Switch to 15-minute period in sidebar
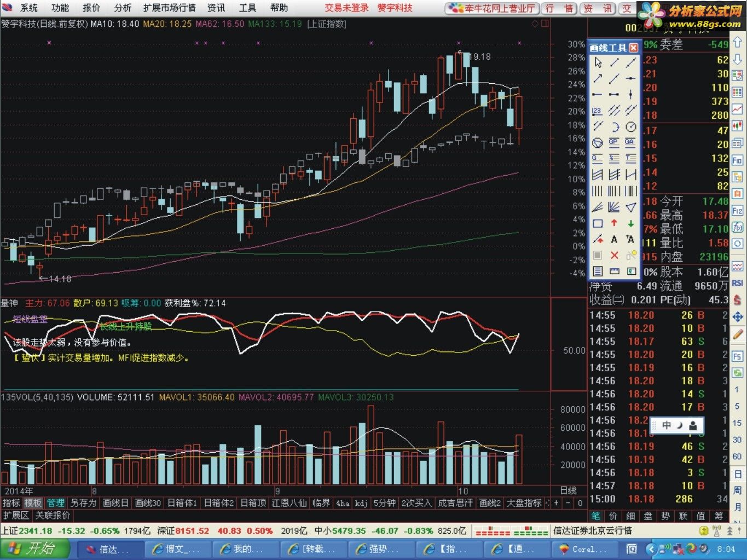 [737, 423]
